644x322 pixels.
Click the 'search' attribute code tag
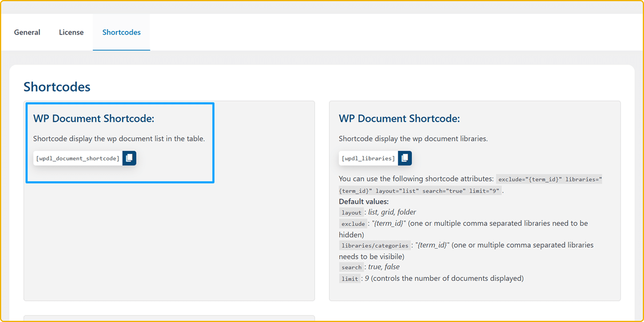coord(351,267)
